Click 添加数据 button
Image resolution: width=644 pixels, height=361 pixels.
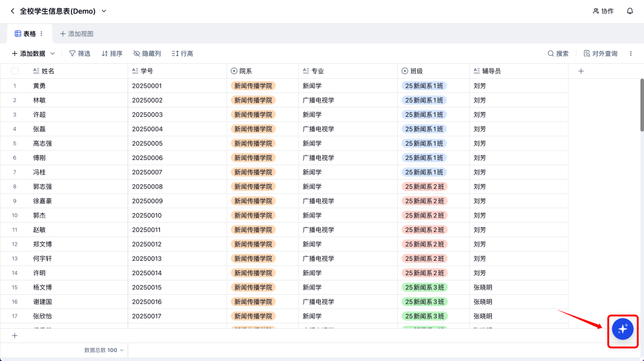click(x=29, y=54)
